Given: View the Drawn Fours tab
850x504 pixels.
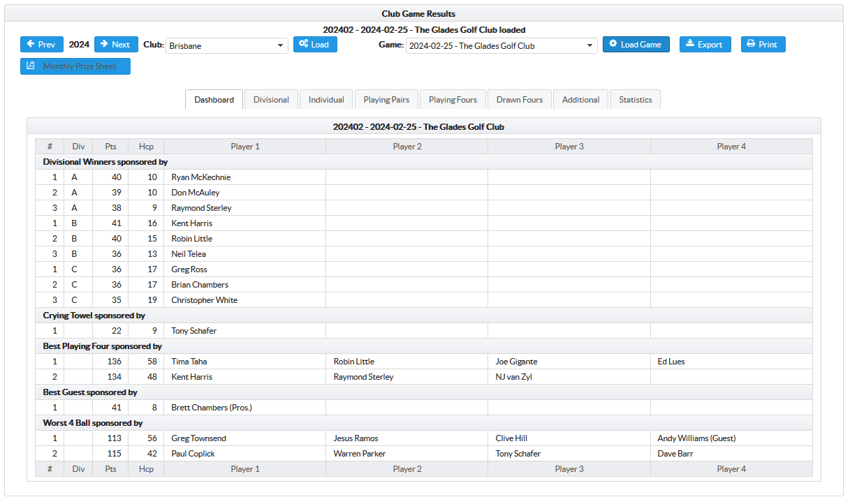Looking at the screenshot, I should coord(519,100).
